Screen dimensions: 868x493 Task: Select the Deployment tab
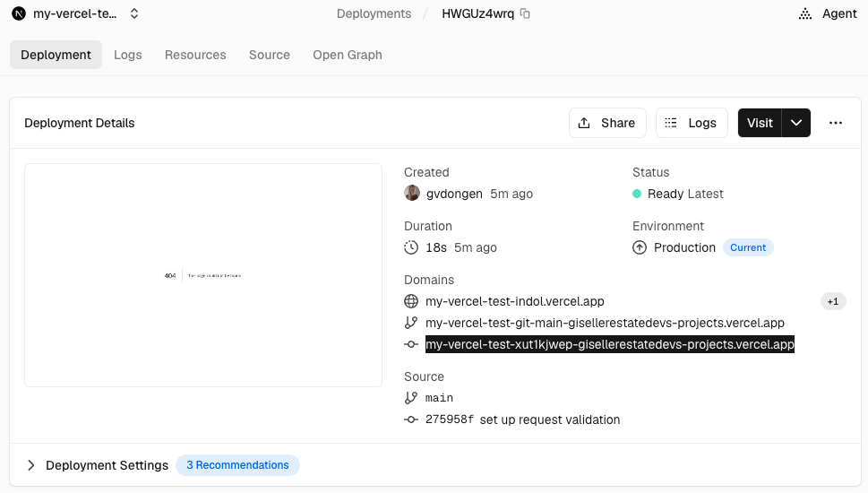pos(56,55)
